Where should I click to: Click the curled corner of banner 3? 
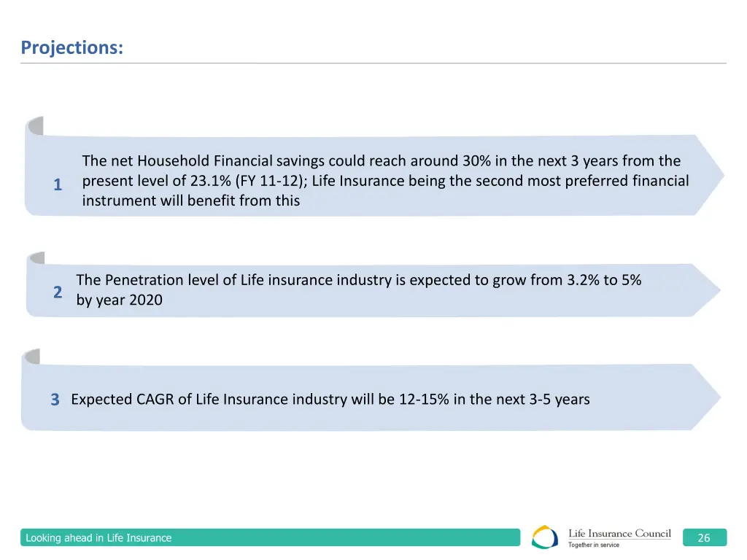[31, 356]
